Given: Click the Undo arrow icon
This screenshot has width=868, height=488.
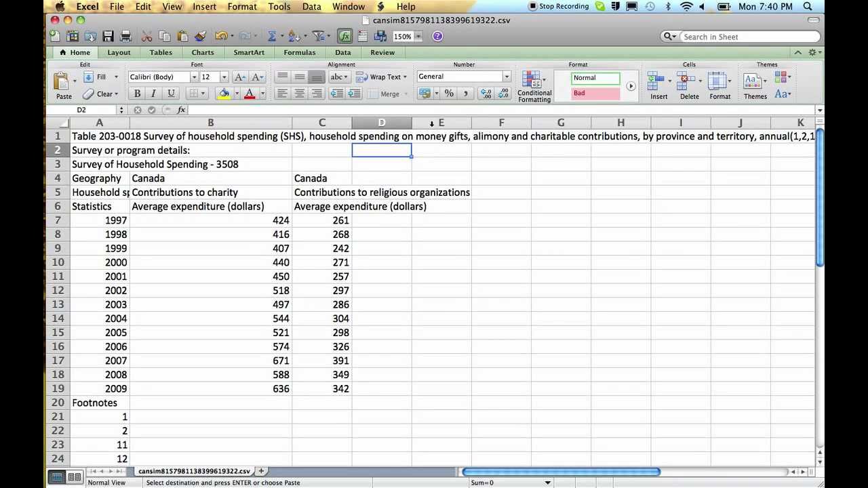Looking at the screenshot, I should pos(220,37).
